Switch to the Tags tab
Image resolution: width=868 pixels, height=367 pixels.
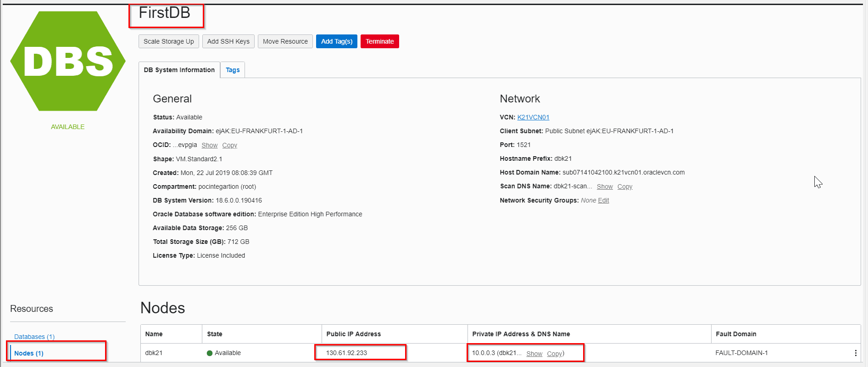click(233, 70)
